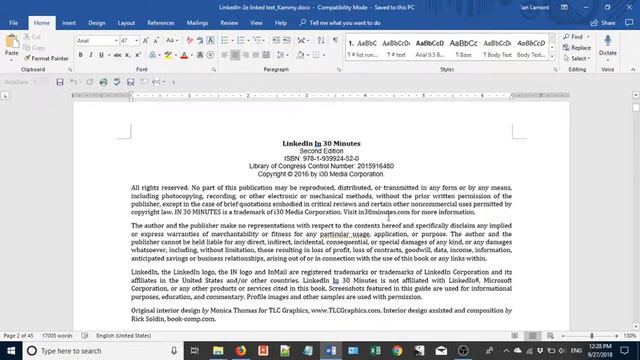Apply the red font color
Screen dimensions: 640x360
point(184,55)
